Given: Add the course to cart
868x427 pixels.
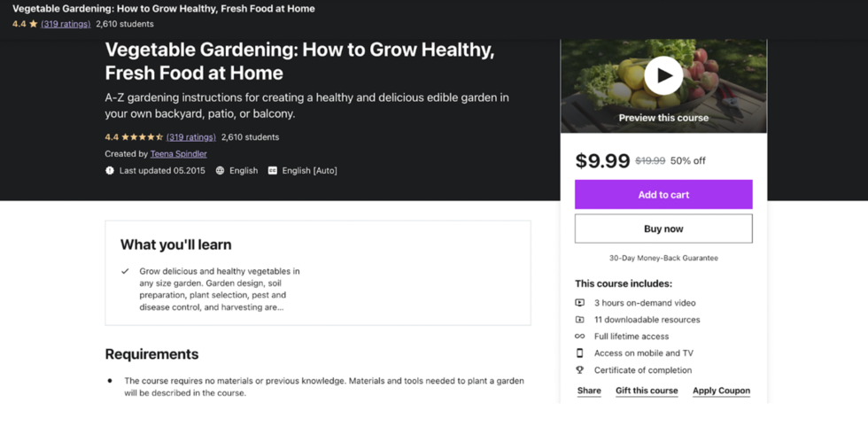Looking at the screenshot, I should tap(663, 194).
